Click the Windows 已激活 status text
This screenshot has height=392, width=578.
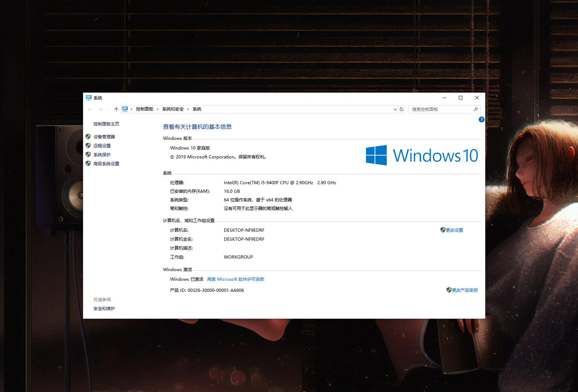point(187,279)
